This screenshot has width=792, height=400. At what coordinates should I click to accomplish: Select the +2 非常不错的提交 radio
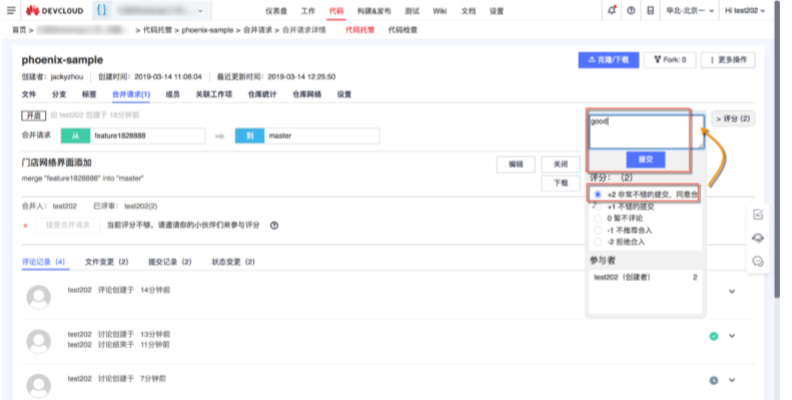click(x=598, y=194)
